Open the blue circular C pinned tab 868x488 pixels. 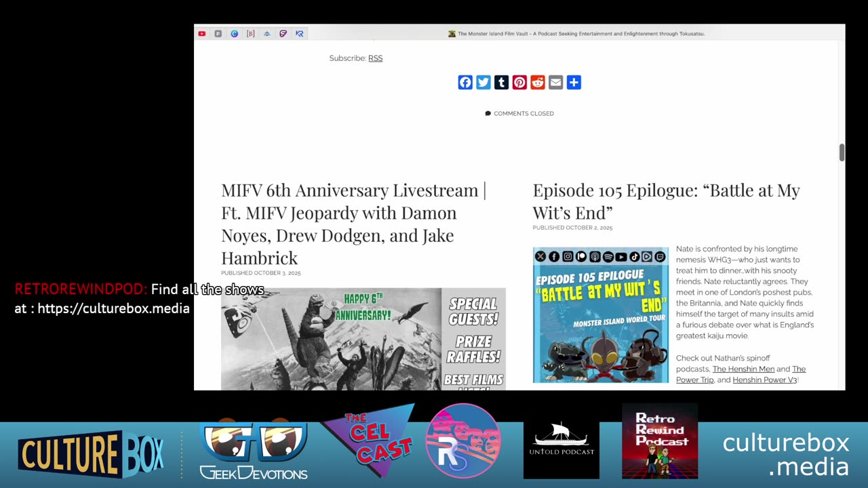(x=234, y=33)
